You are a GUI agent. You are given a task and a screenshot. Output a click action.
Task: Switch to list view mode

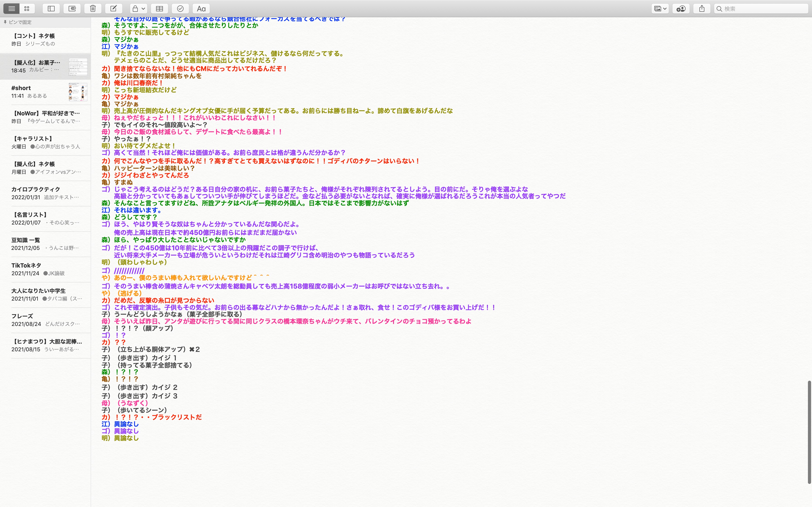(x=12, y=9)
